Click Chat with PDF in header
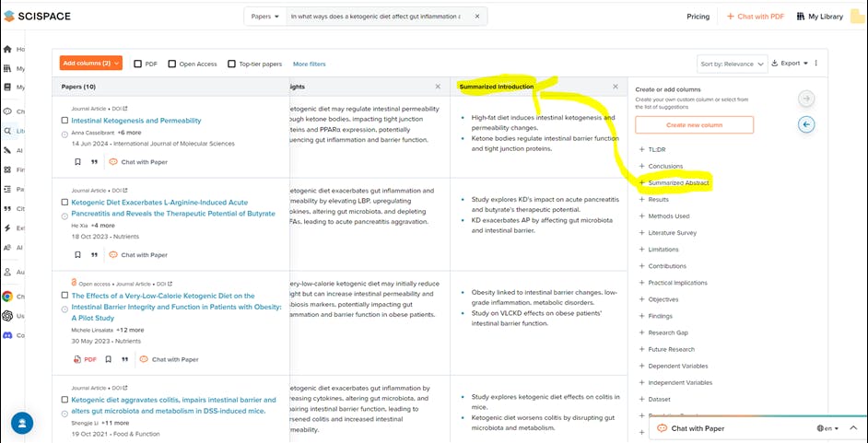Screen dimensions: 868x443 (755, 17)
